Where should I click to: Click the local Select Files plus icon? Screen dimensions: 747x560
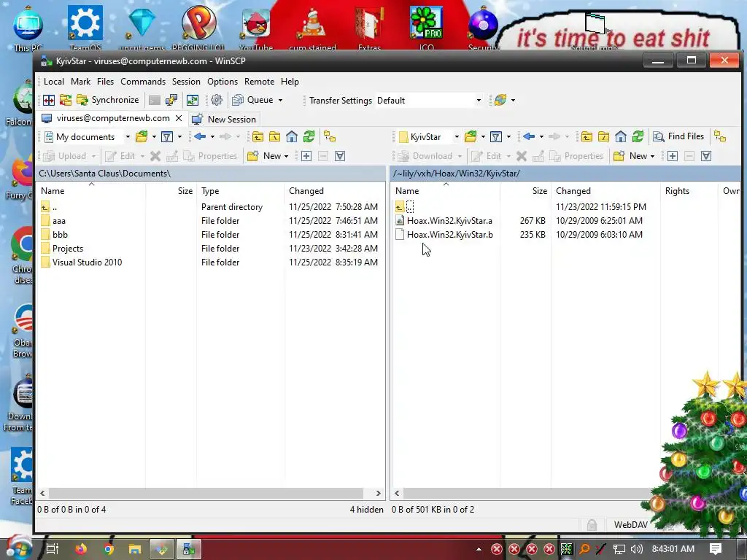(306, 156)
